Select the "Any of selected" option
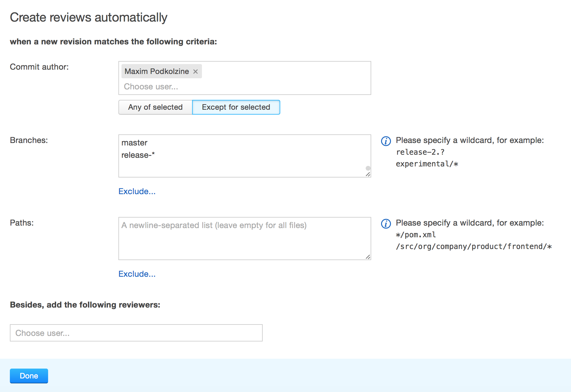Screen dimensions: 571x392 [x=155, y=107]
